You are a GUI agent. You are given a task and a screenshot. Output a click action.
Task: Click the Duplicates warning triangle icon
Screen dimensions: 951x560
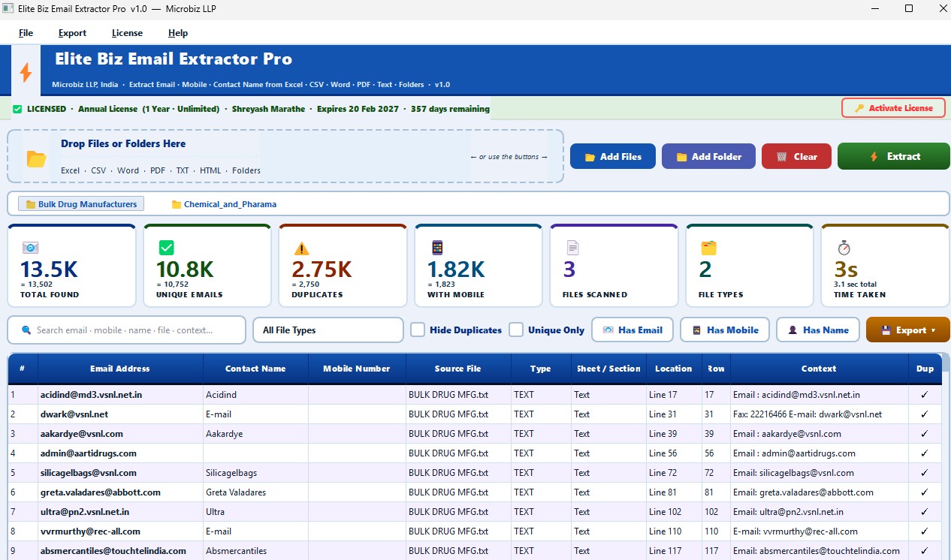[301, 247]
